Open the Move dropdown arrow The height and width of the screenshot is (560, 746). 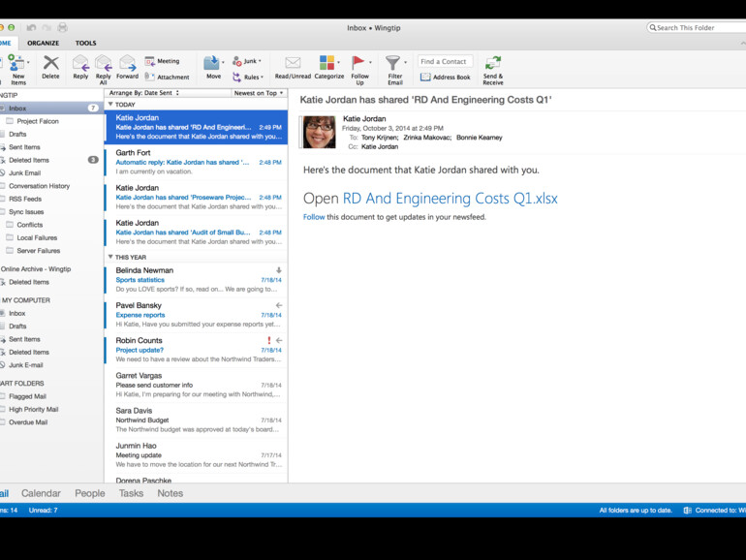[x=223, y=62]
